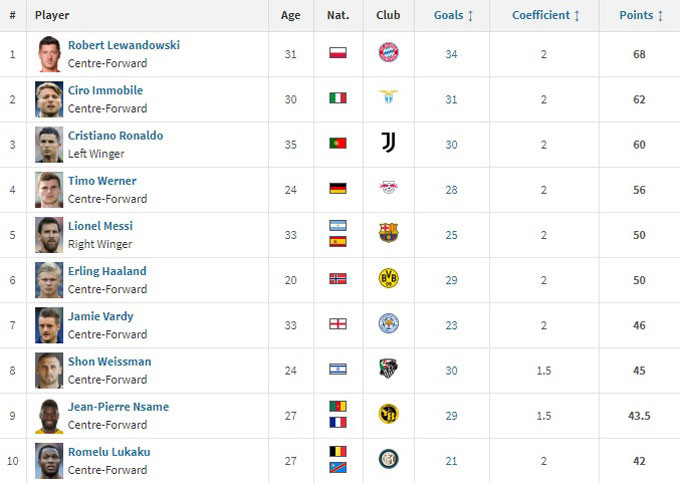Open Ciro Immobile's player profile
The height and width of the screenshot is (483, 680).
105,90
